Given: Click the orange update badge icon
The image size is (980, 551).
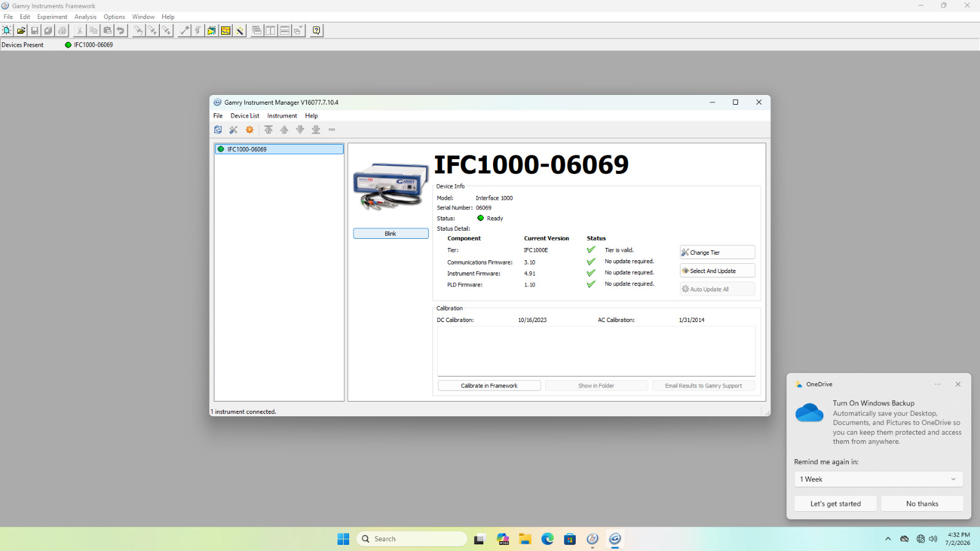Looking at the screenshot, I should 249,130.
